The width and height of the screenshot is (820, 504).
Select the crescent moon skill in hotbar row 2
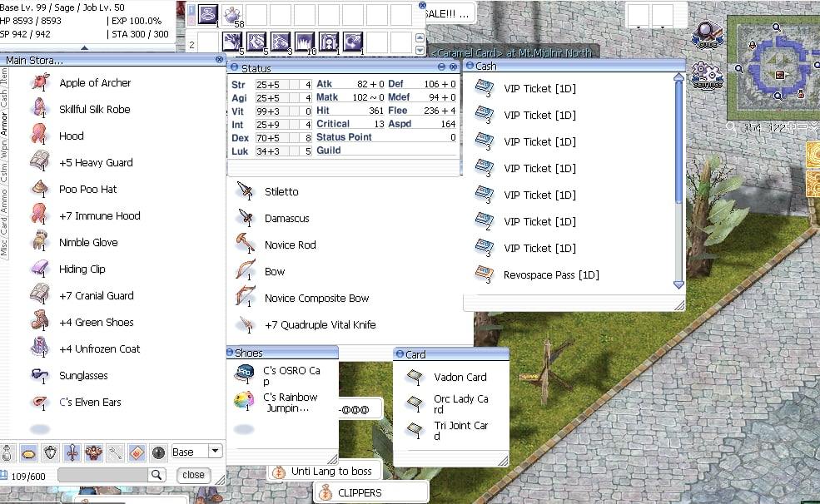tap(353, 42)
